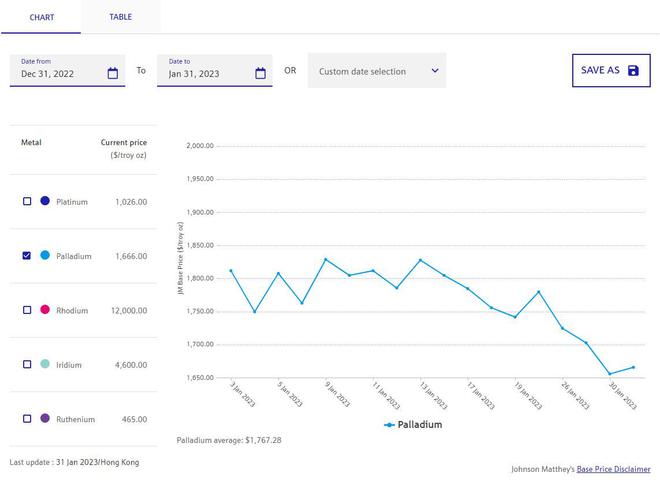Uncheck the Palladium checkbox

point(27,256)
